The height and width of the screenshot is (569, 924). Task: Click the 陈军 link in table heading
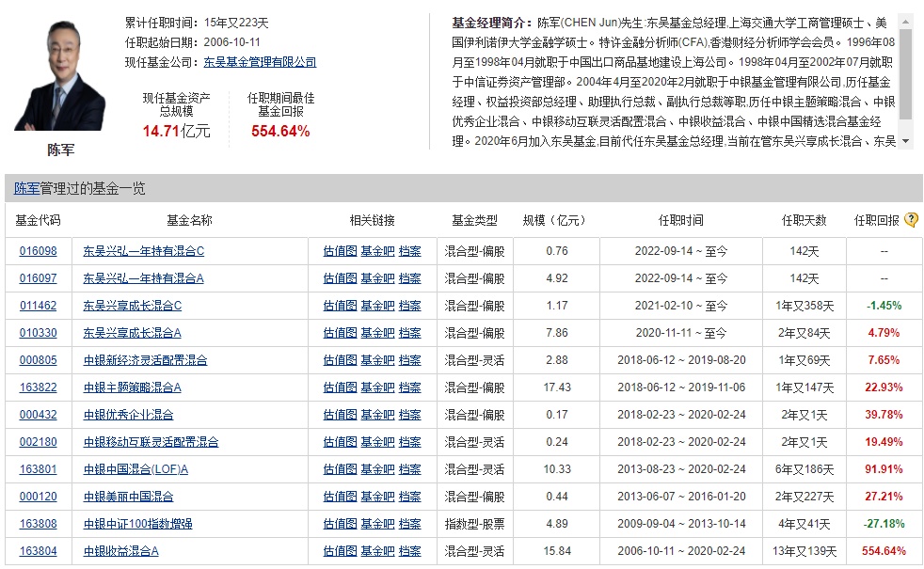26,188
